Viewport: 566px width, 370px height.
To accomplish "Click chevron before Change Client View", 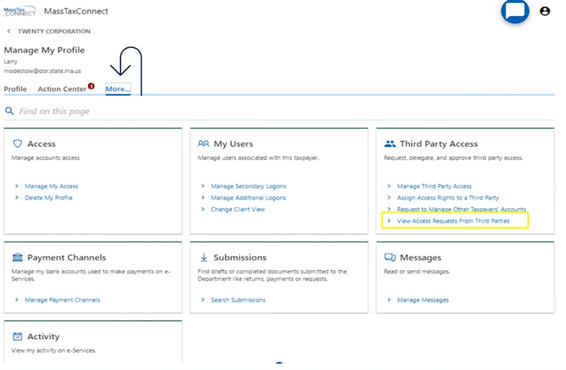I will 203,209.
